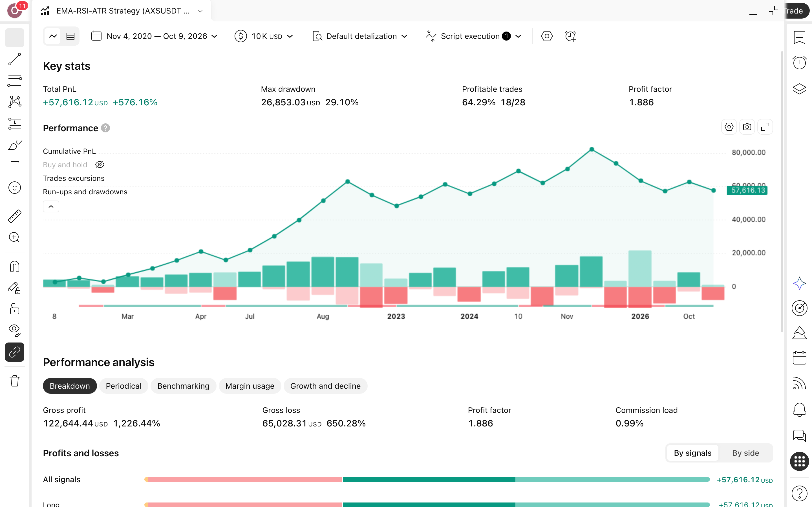Open the calendar panel in right sidebar
This screenshot has height=507, width=812.
coord(799,358)
